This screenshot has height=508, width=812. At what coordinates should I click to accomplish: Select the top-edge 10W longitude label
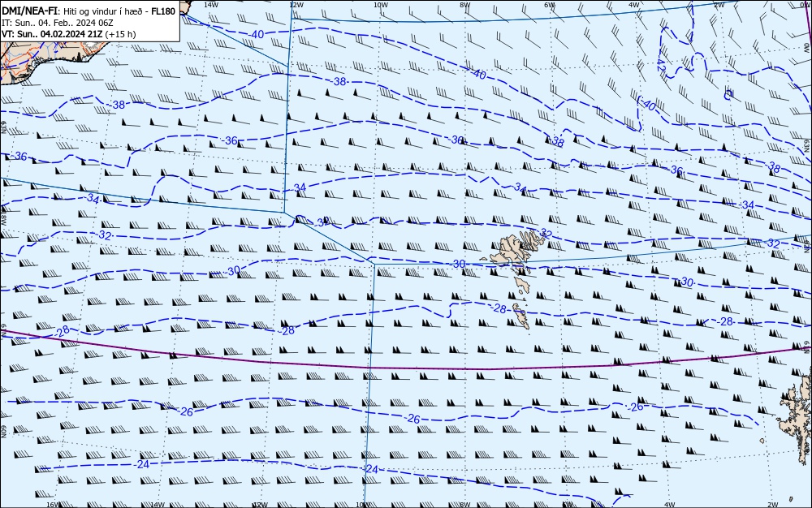(381, 4)
